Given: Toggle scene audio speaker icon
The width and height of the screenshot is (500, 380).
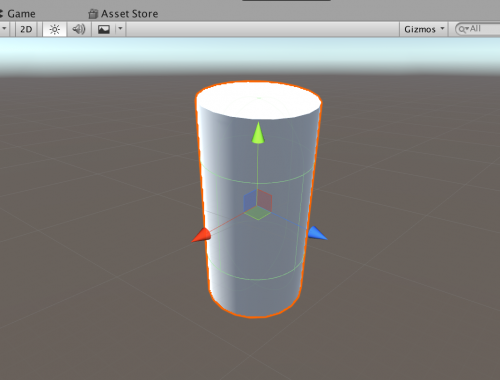Looking at the screenshot, I should (79, 29).
